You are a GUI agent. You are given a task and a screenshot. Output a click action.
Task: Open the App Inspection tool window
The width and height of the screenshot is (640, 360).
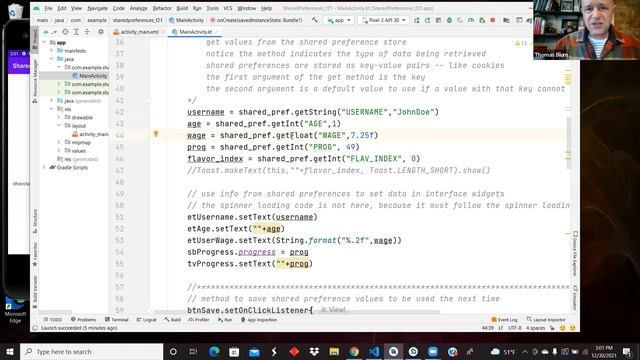[x=259, y=320]
